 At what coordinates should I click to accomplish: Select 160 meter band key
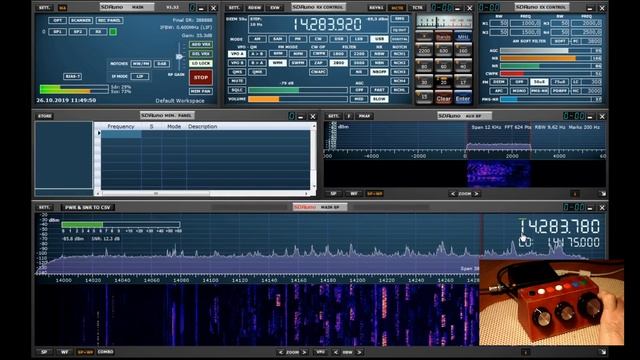(x=463, y=50)
